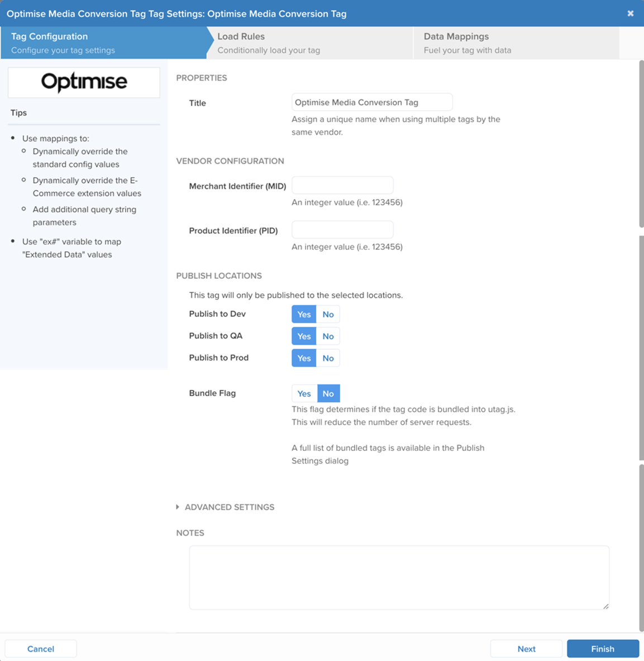Expand the Advanced Settings section
This screenshot has height=661, width=644.
(229, 507)
